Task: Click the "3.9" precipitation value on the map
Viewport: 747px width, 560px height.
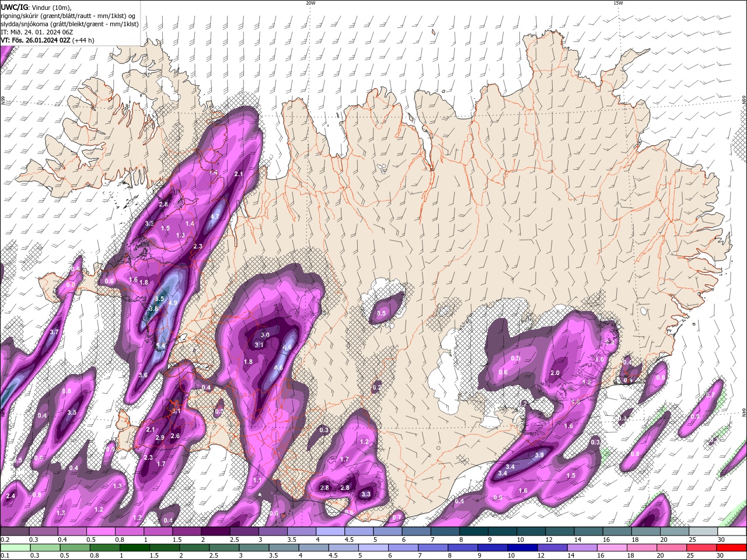Action: point(539,455)
